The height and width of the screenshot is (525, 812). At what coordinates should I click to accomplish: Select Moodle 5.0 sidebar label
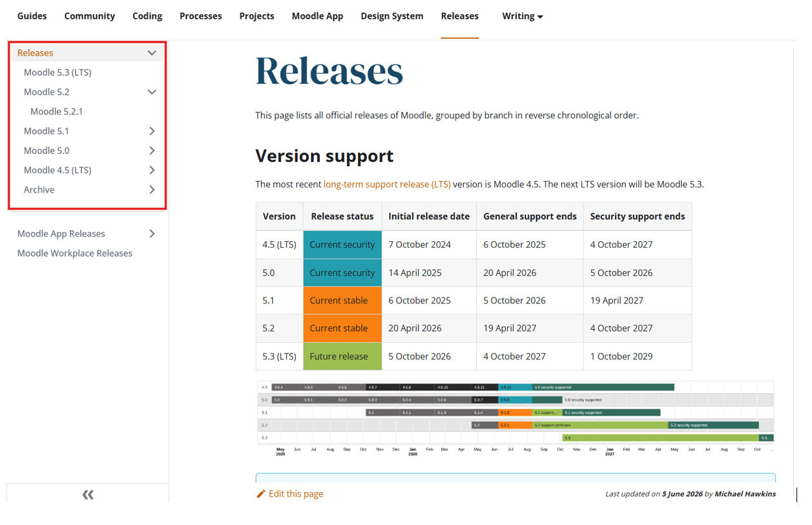coord(47,151)
